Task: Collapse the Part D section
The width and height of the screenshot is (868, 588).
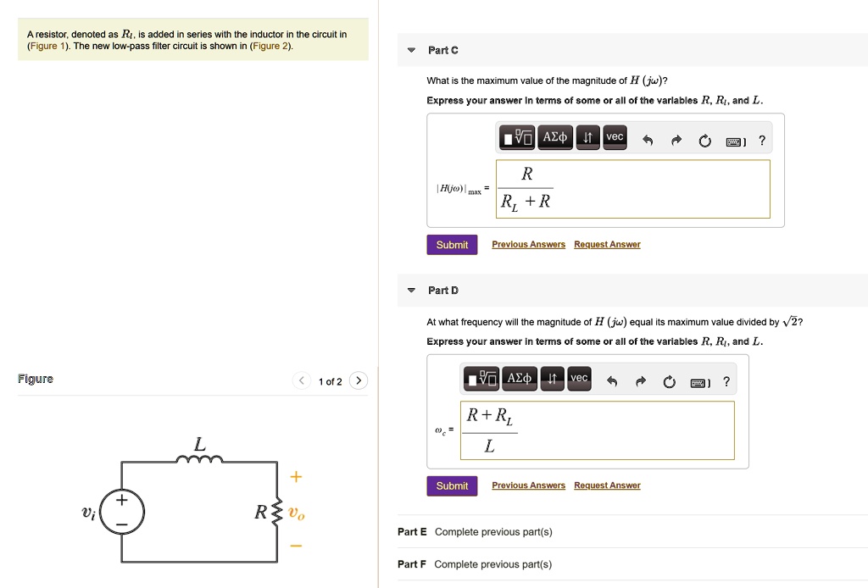Action: click(411, 290)
